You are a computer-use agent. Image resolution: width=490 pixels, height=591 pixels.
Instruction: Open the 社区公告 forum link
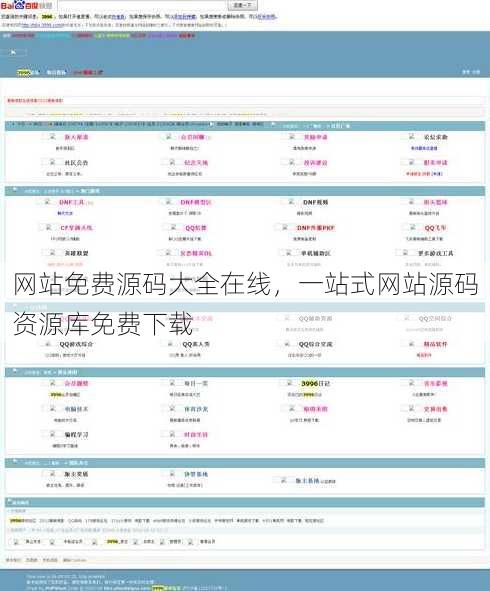[x=76, y=163]
